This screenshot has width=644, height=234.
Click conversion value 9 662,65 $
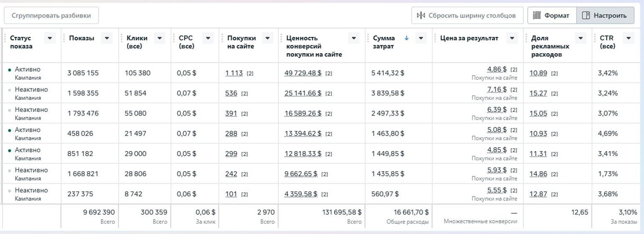tap(301, 174)
